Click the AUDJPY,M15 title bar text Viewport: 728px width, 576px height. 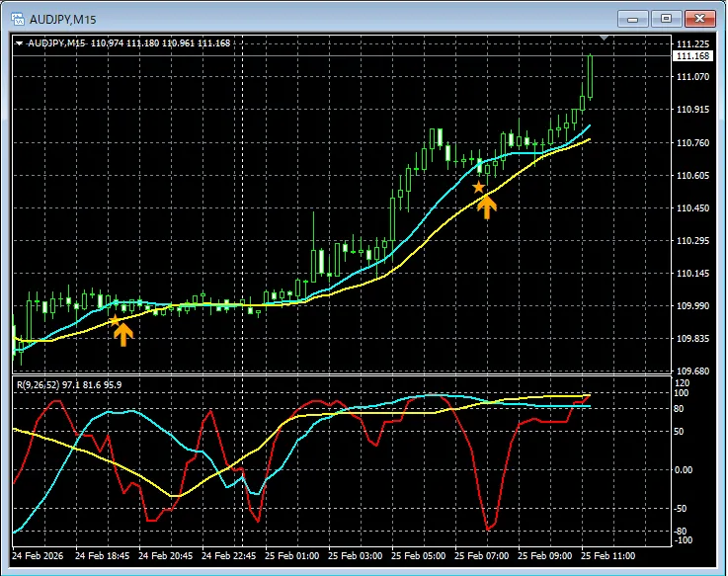[x=61, y=19]
